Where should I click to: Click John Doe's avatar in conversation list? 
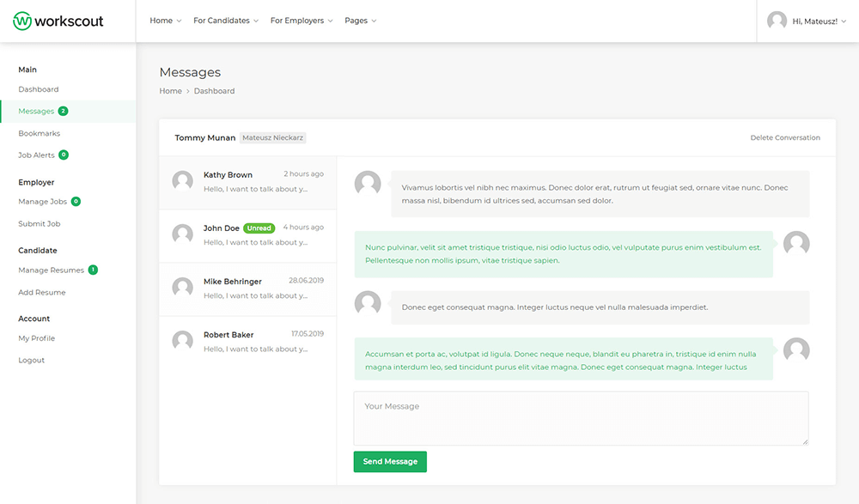click(182, 234)
